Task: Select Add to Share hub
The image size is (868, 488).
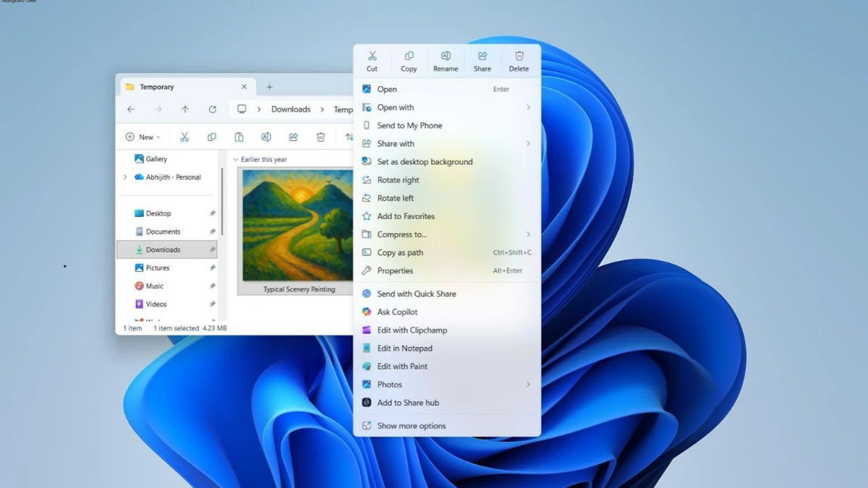Action: (447, 403)
